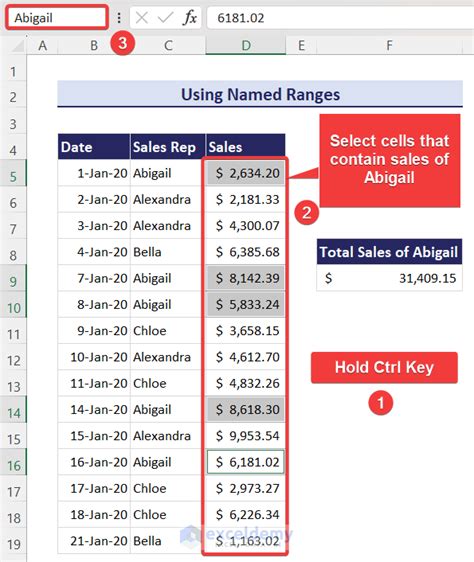The image size is (474, 562).
Task: Select the cell with $ 2,181.33
Action: click(x=246, y=199)
